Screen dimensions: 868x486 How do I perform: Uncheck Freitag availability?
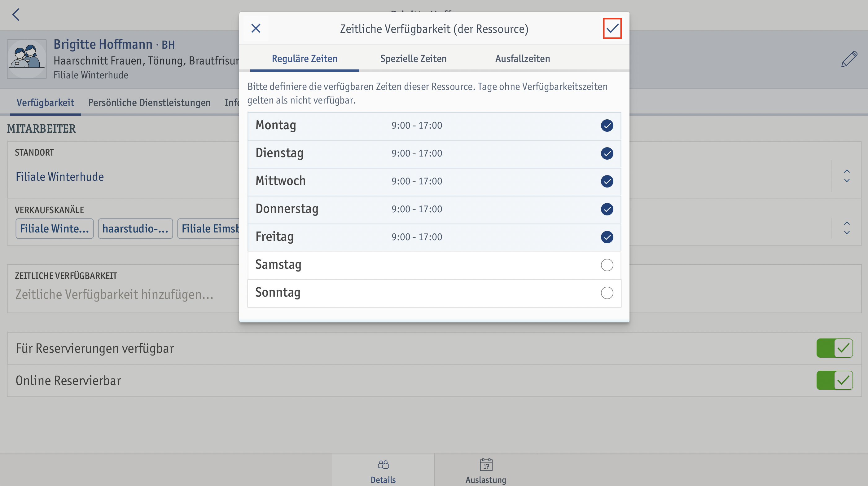pos(607,237)
